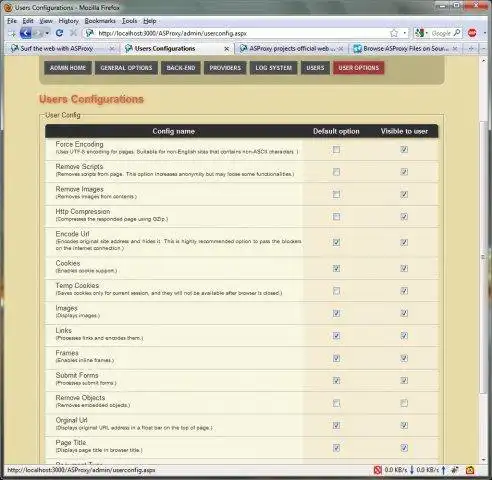Close the Surf the web with ASProxy tab
This screenshot has height=480, width=492.
112,49
